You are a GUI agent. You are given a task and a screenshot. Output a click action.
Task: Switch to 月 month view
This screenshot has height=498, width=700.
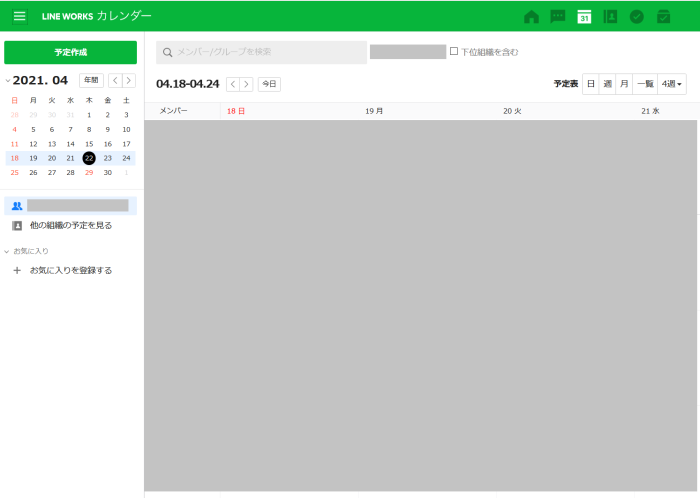click(624, 84)
